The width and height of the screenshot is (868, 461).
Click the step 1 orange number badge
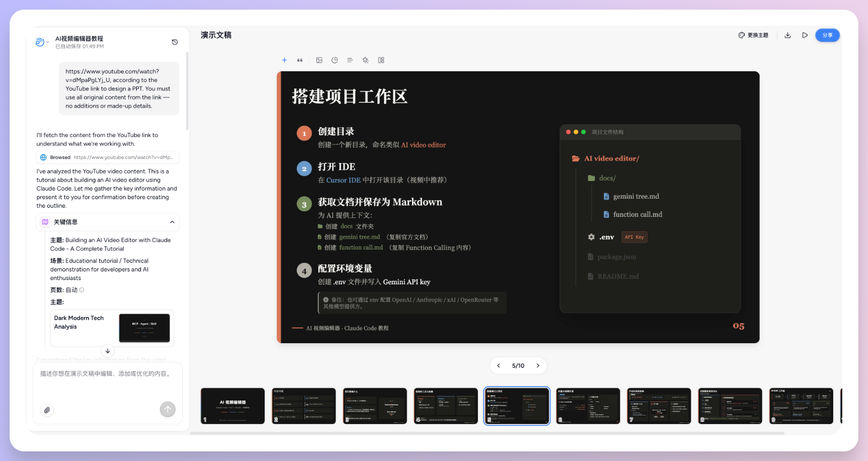304,133
